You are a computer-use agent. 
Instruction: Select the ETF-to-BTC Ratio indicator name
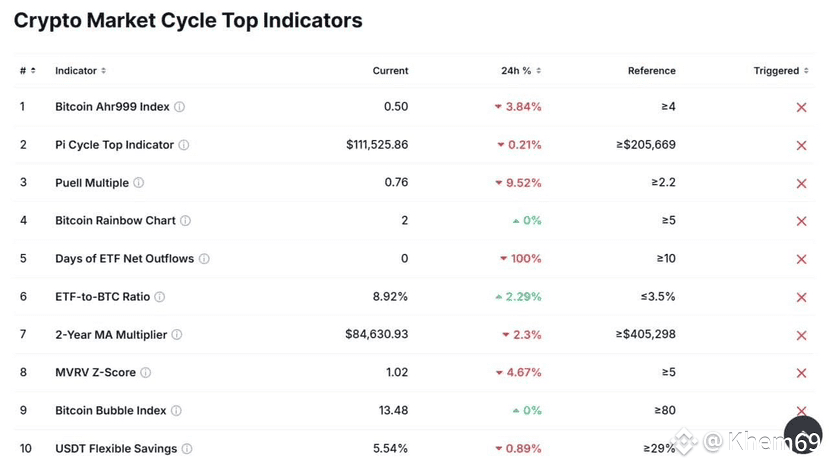[102, 297]
